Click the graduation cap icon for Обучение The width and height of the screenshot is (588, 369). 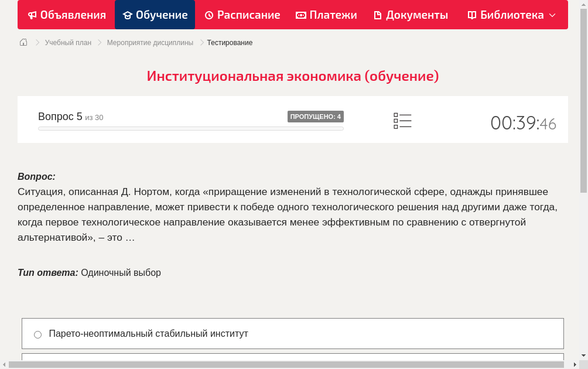(x=128, y=15)
